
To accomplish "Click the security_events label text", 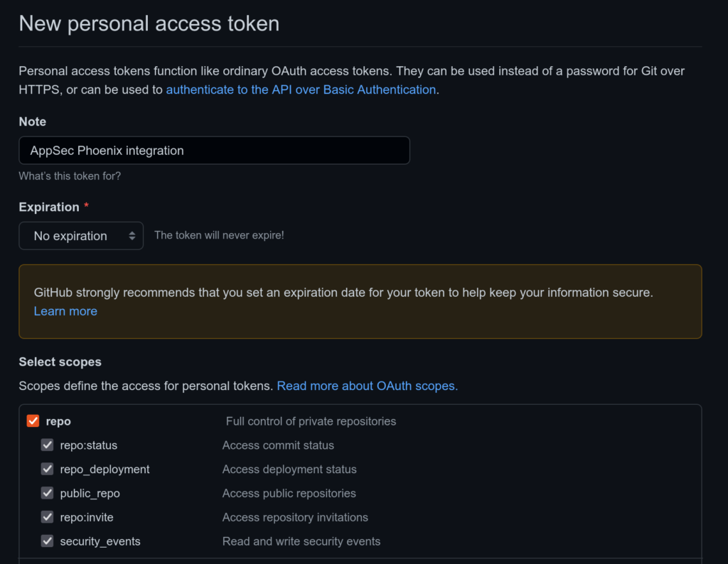I will point(100,541).
